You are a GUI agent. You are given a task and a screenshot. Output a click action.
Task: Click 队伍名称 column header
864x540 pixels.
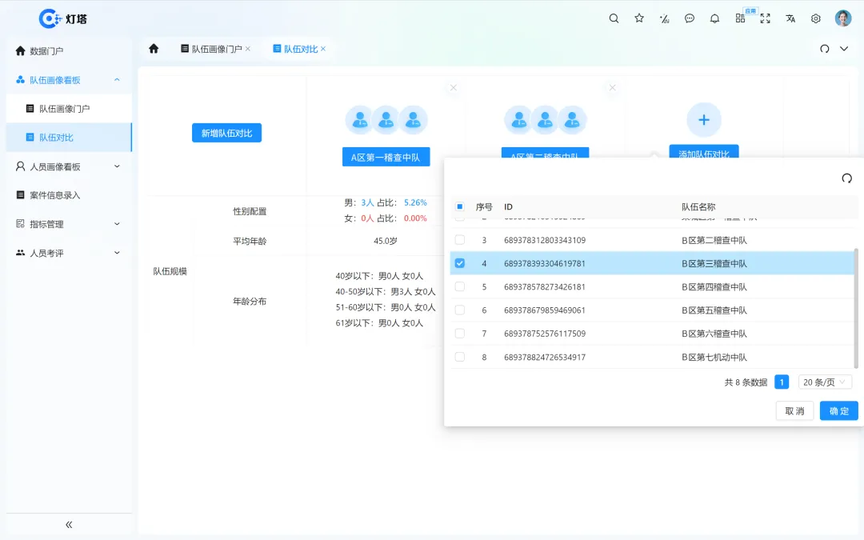click(x=698, y=207)
